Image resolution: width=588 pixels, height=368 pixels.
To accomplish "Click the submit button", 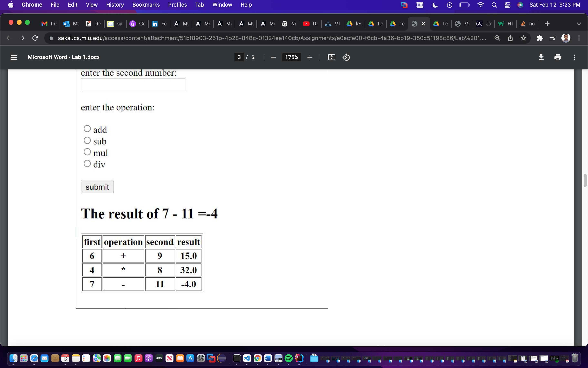I will click(x=97, y=187).
